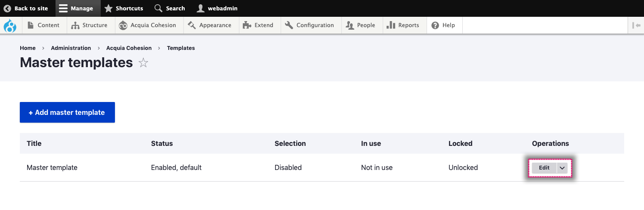Click the Add master template button
This screenshot has height=210, width=644.
(x=67, y=112)
